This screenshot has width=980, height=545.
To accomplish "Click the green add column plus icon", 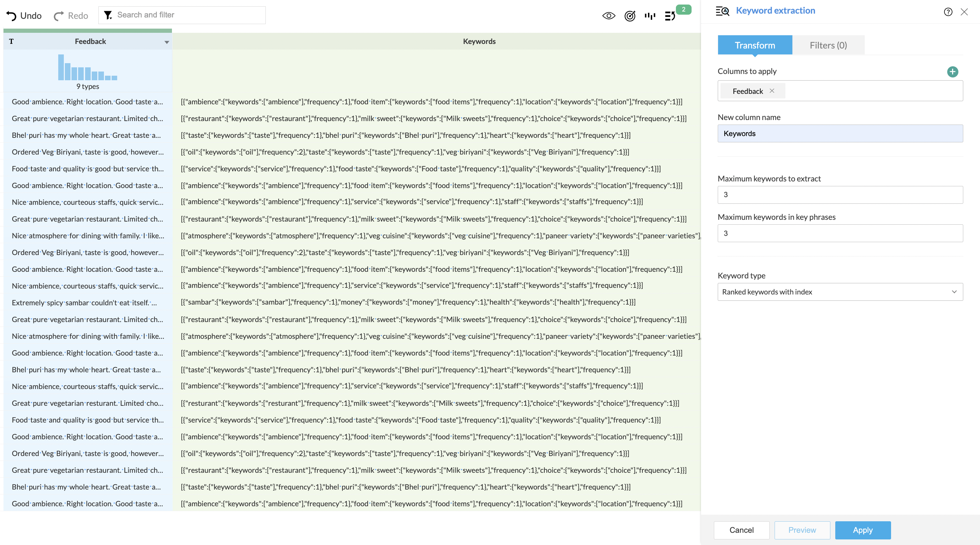I will click(x=952, y=72).
